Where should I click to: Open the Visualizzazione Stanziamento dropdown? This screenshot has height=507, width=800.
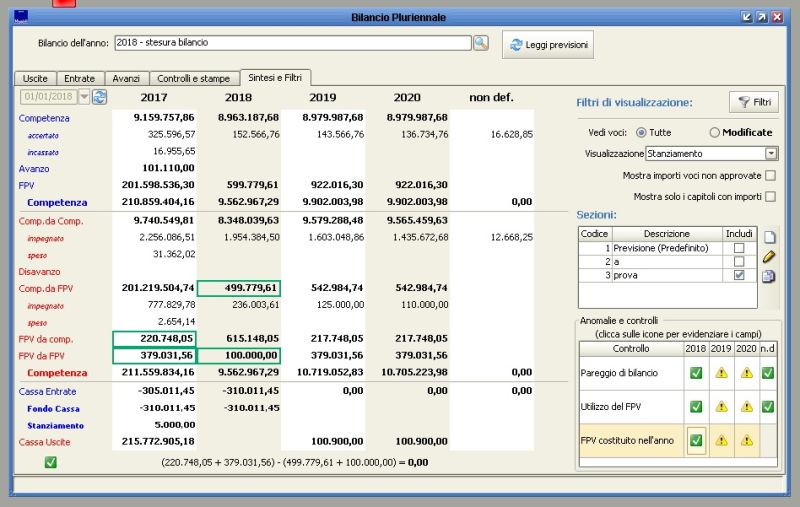pyautogui.click(x=771, y=154)
